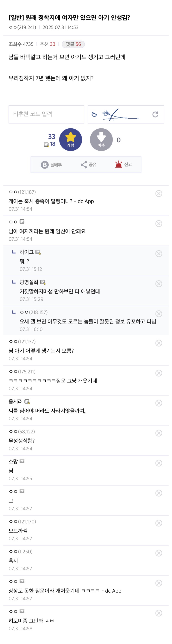Type in the 비추천 코드 입력 field
The width and height of the screenshot is (172, 644).
[46, 114]
